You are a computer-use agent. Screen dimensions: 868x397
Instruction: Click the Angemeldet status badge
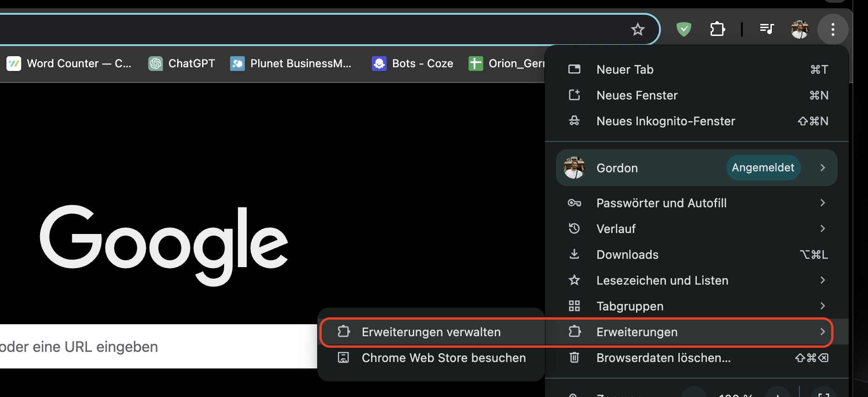[x=763, y=168]
